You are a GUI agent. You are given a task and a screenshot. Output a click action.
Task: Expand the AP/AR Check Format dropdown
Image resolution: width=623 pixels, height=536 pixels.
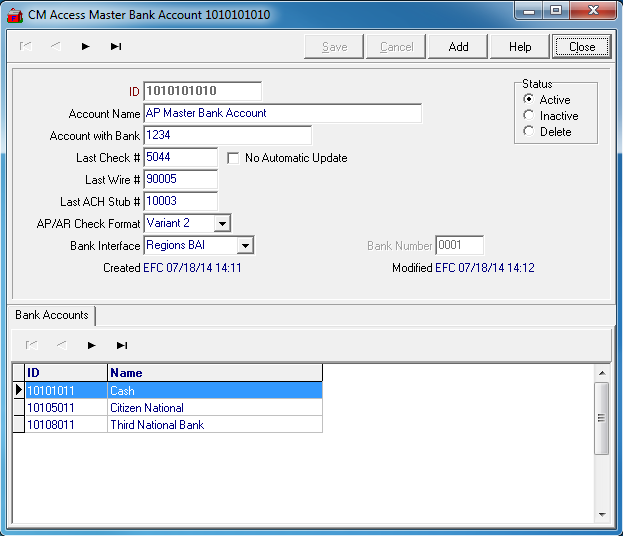[x=223, y=223]
